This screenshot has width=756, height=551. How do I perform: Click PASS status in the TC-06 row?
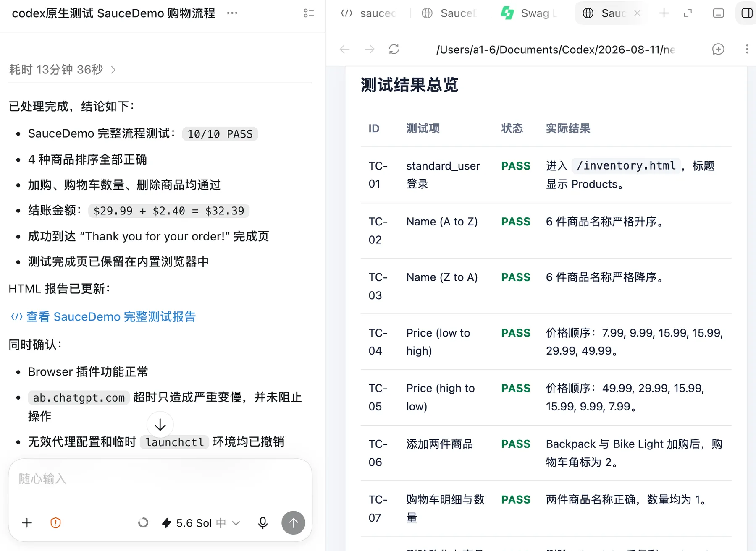pos(516,444)
